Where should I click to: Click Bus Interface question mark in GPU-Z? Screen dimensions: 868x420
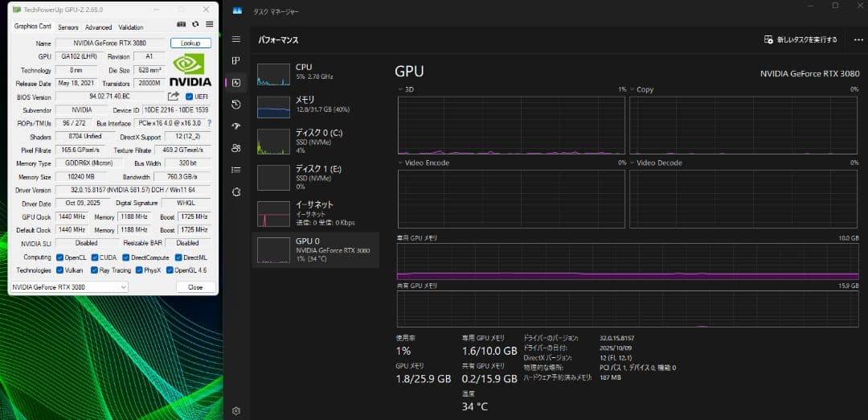(x=209, y=123)
